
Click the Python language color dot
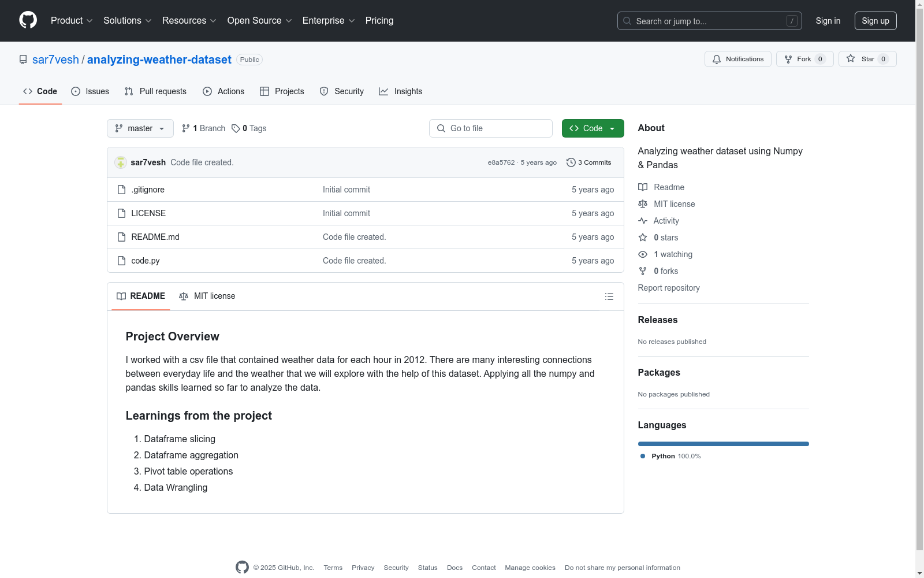pyautogui.click(x=643, y=456)
